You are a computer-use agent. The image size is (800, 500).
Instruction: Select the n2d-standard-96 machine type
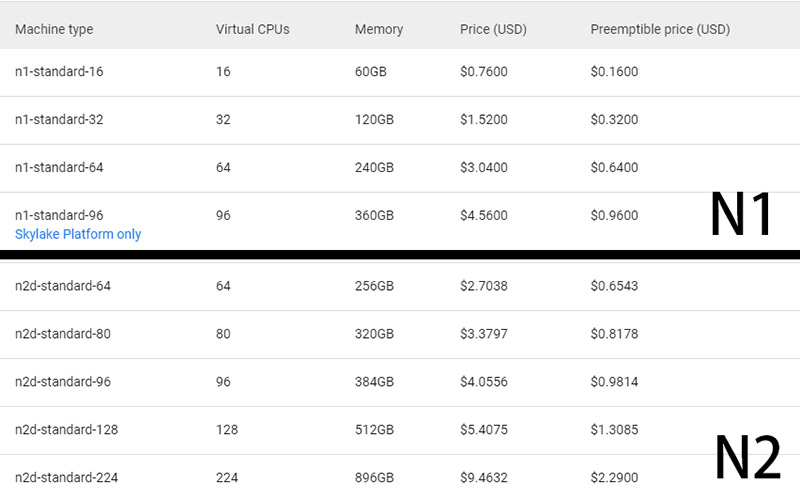pyautogui.click(x=63, y=382)
